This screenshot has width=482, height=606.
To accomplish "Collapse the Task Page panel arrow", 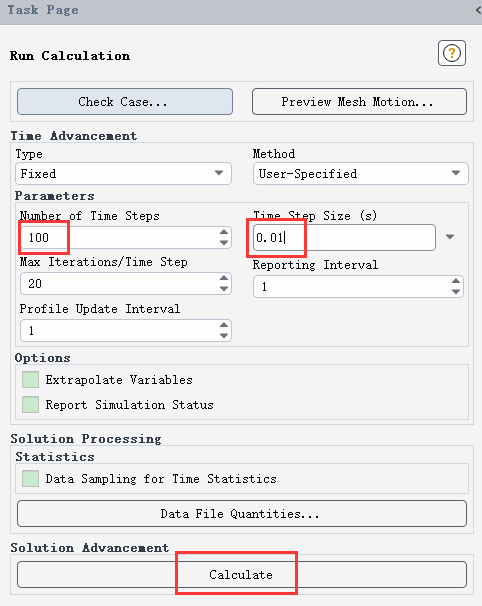I will (478, 10).
